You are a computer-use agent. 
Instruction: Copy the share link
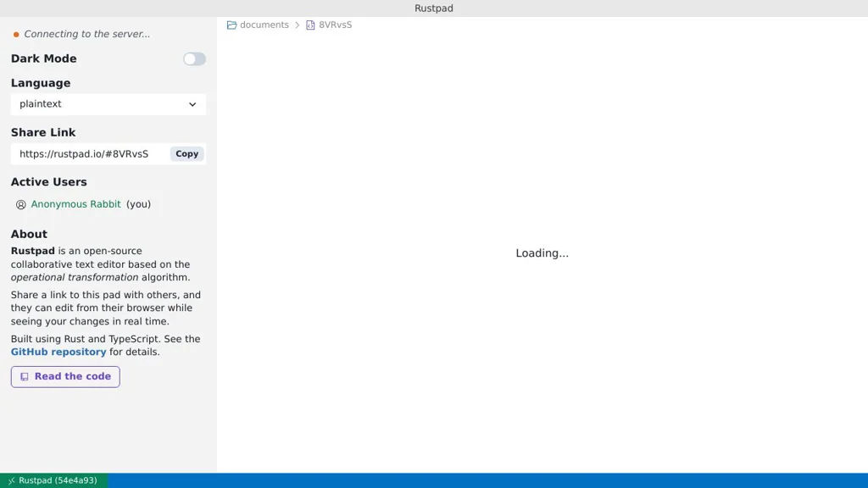[x=187, y=154]
